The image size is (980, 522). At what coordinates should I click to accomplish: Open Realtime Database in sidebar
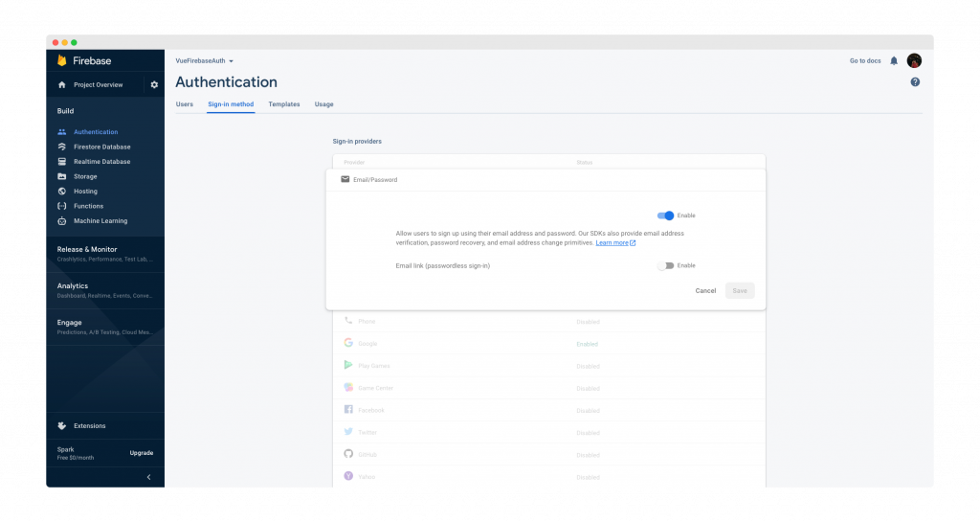101,161
